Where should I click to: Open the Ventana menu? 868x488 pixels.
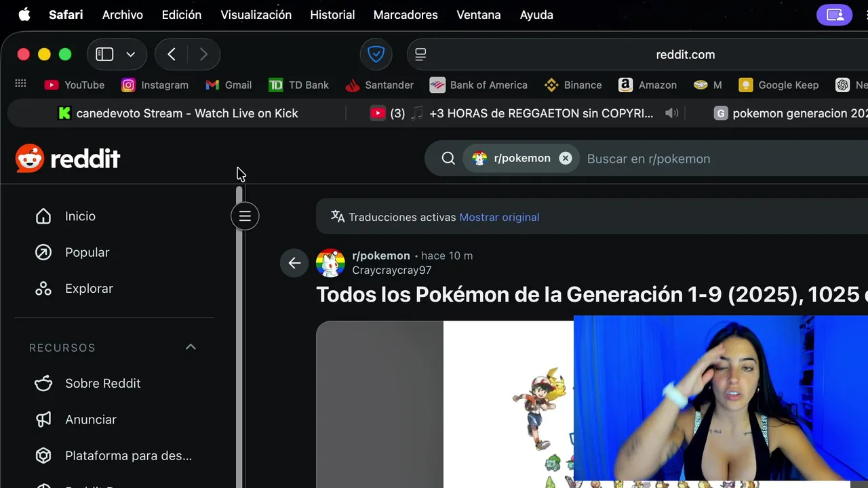tap(479, 14)
